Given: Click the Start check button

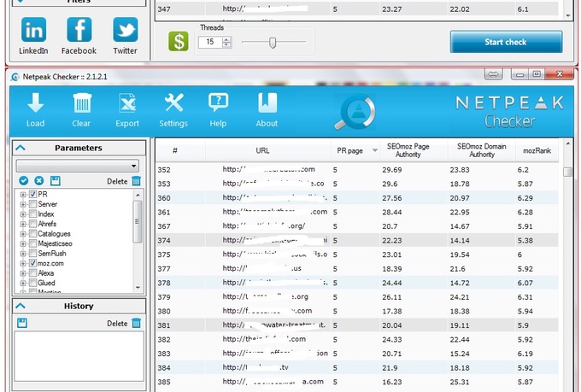Looking at the screenshot, I should (506, 42).
